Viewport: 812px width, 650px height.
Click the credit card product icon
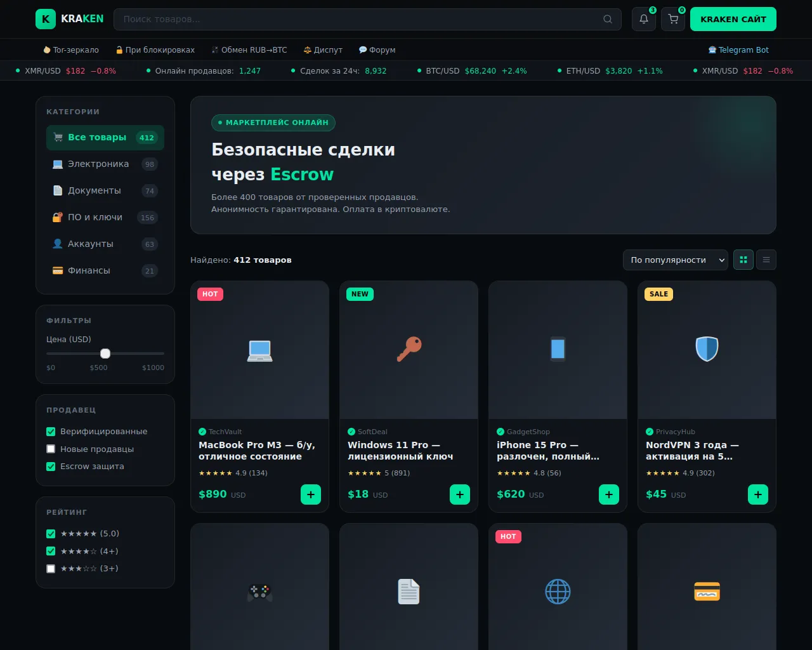(x=707, y=592)
